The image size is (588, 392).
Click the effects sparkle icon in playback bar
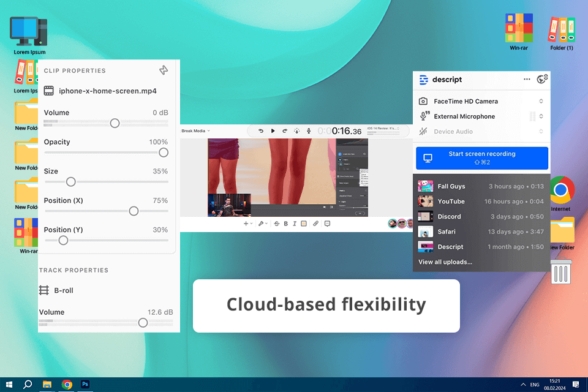tap(296, 131)
